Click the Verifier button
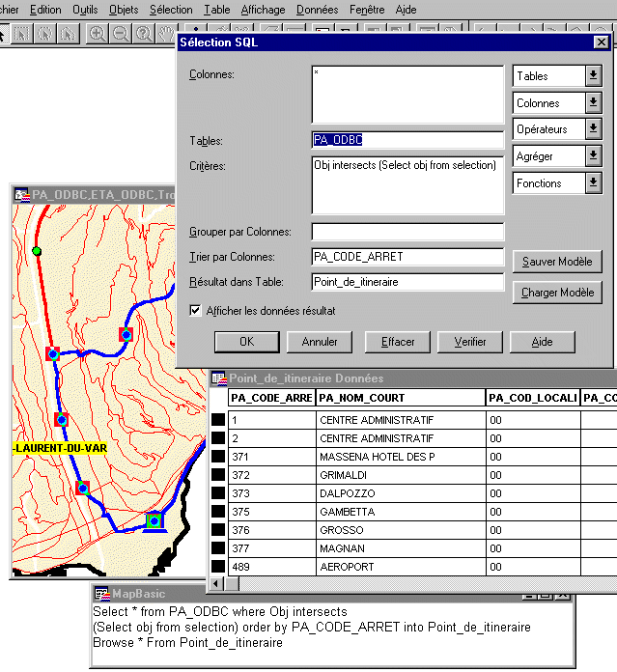The image size is (617, 672). 470,342
